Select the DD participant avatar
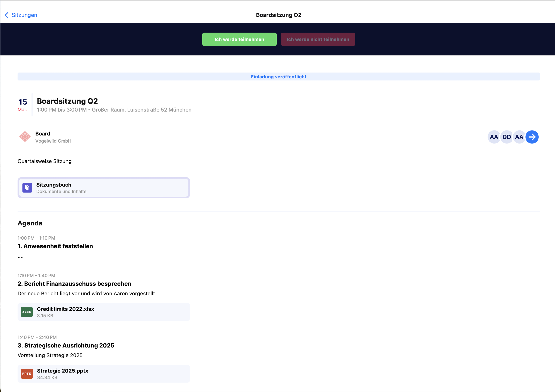This screenshot has height=392, width=555. [506, 137]
